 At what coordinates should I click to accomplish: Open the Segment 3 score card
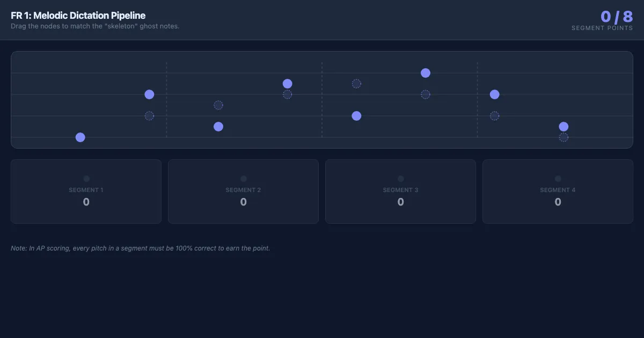tap(400, 192)
